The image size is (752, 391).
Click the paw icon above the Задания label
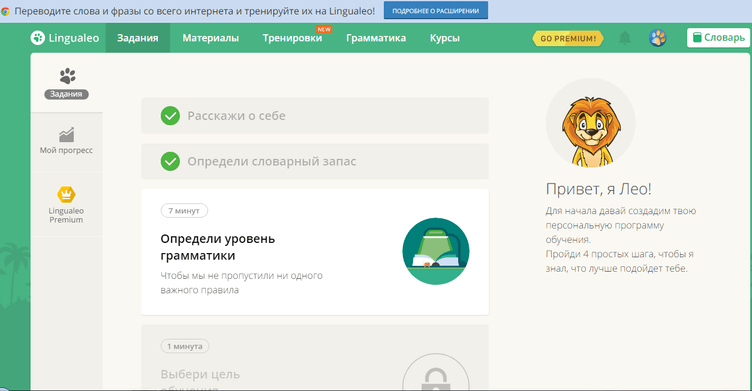pyautogui.click(x=67, y=76)
